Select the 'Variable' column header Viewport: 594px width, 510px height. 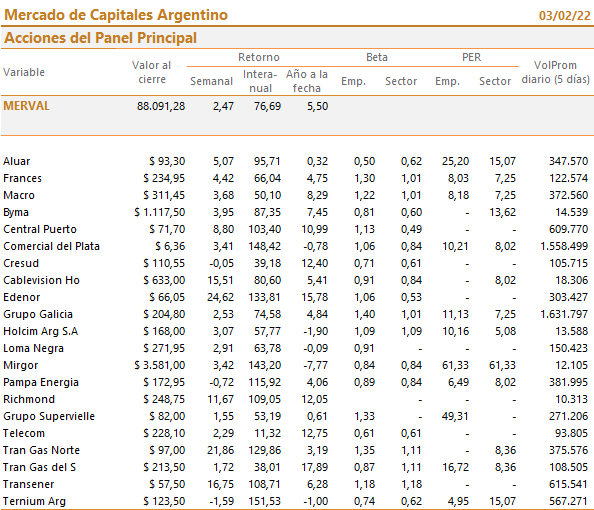(x=24, y=72)
